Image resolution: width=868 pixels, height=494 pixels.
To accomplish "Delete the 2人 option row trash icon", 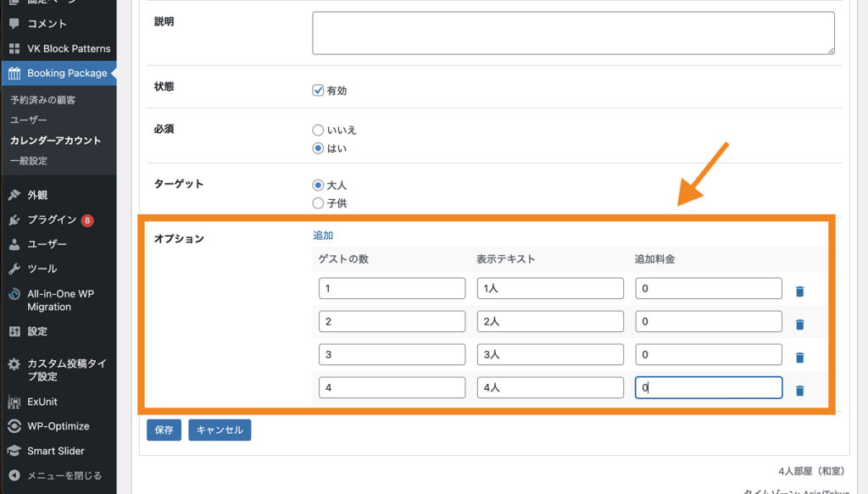I will [x=799, y=324].
